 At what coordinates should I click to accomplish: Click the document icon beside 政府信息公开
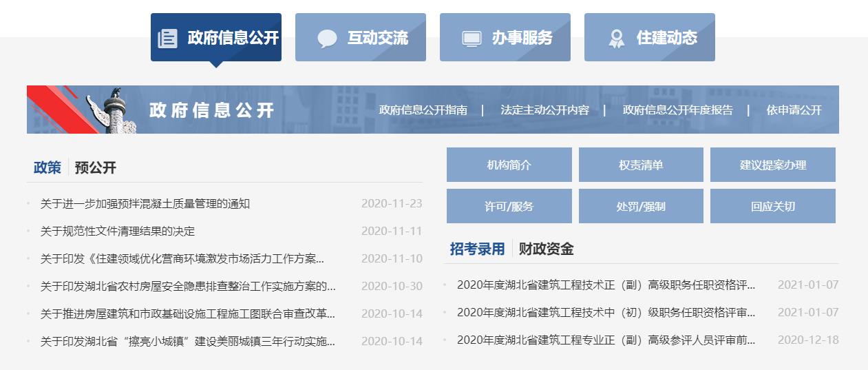(x=167, y=38)
